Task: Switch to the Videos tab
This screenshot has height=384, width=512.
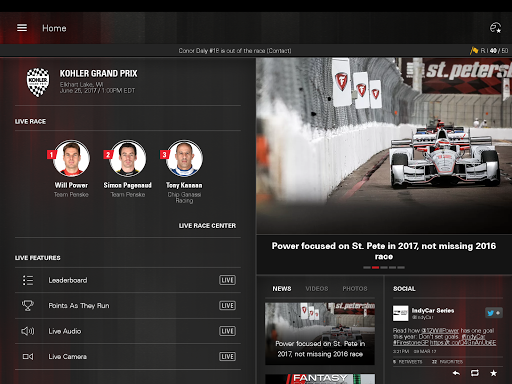Action: [x=317, y=289]
